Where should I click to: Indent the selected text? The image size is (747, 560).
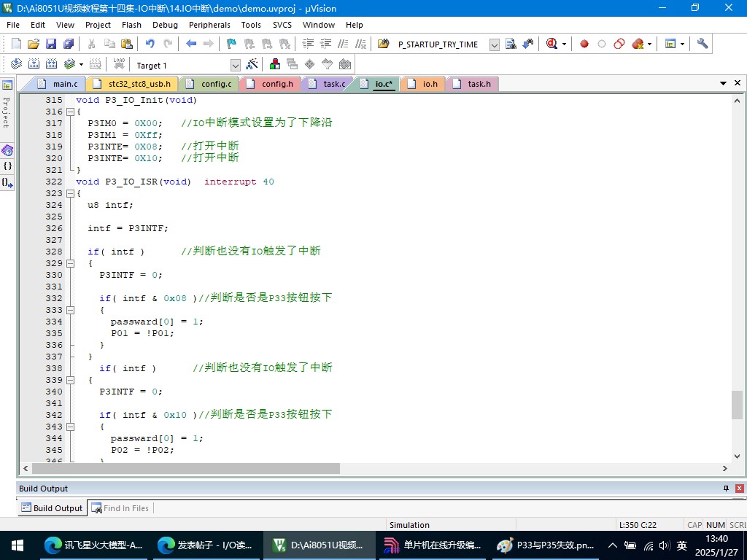click(x=309, y=44)
